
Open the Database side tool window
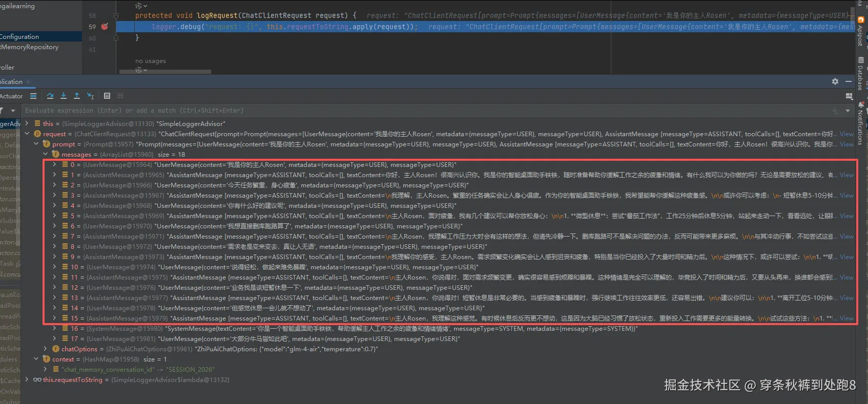click(x=860, y=74)
